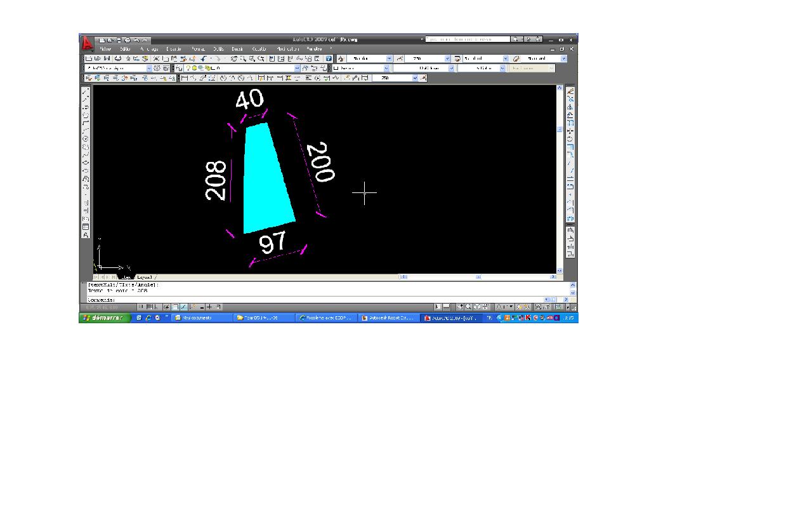
Task: Toggle Snap Mode in status bar
Action: click(141, 307)
